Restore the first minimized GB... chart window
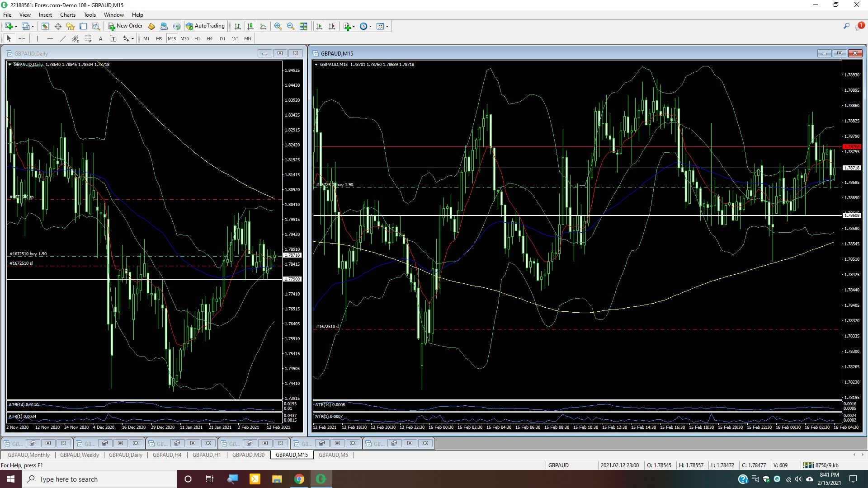 (32, 443)
